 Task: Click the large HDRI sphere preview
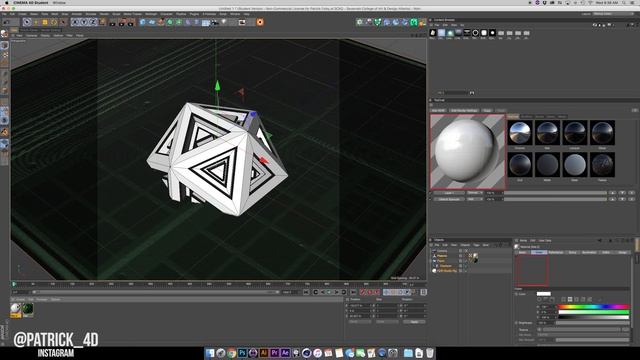468,152
